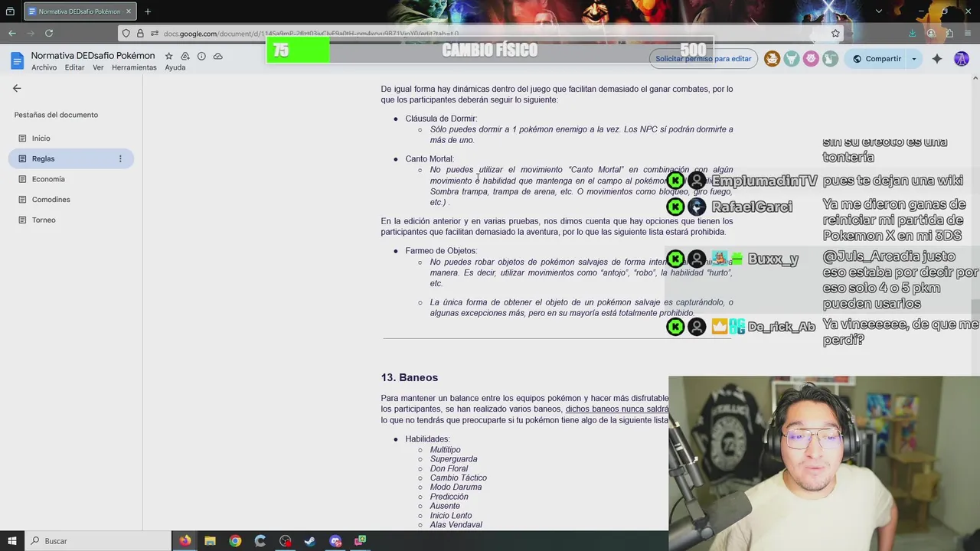Open the Firefox extensions puzzle icon
980x551 pixels.
[949, 33]
